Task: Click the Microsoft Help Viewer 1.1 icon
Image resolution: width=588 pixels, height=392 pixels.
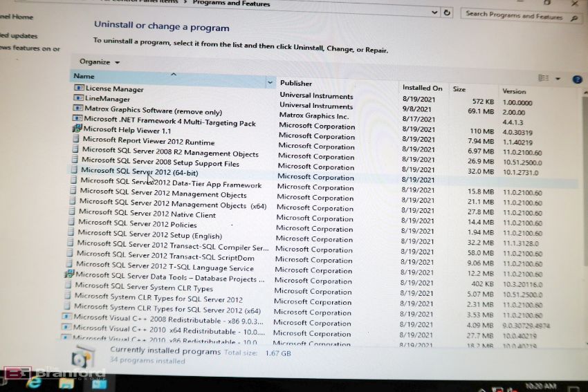Action: pyautogui.click(x=77, y=129)
